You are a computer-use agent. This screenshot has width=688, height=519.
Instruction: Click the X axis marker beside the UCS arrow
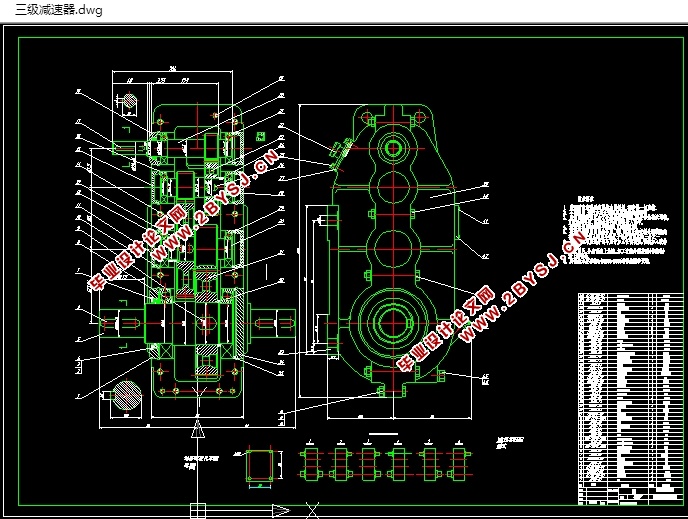pos(311,509)
